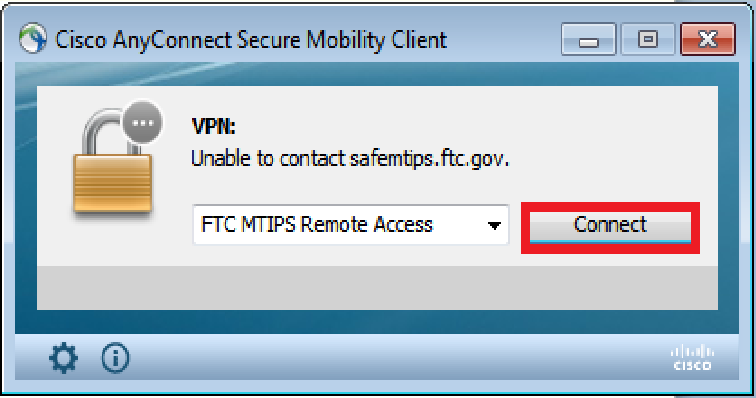This screenshot has height=398, width=756.
Task: Click the window title text
Action: 251,40
